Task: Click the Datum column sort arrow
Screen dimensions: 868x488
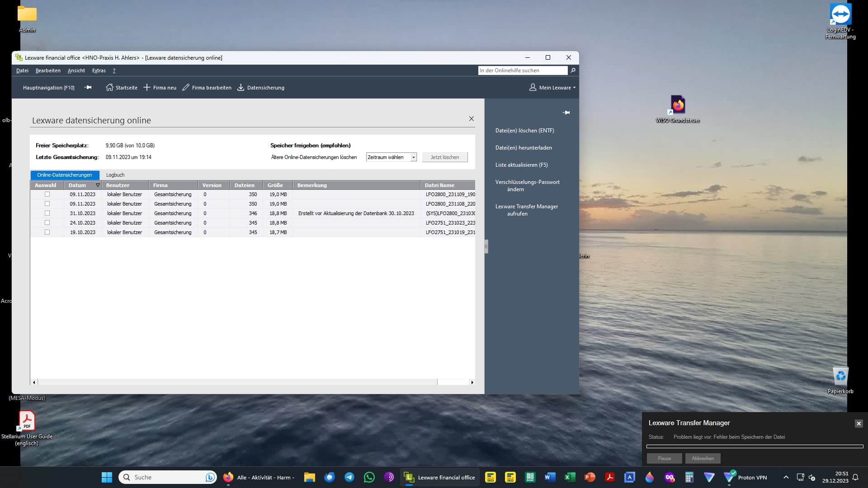Action: (98, 185)
